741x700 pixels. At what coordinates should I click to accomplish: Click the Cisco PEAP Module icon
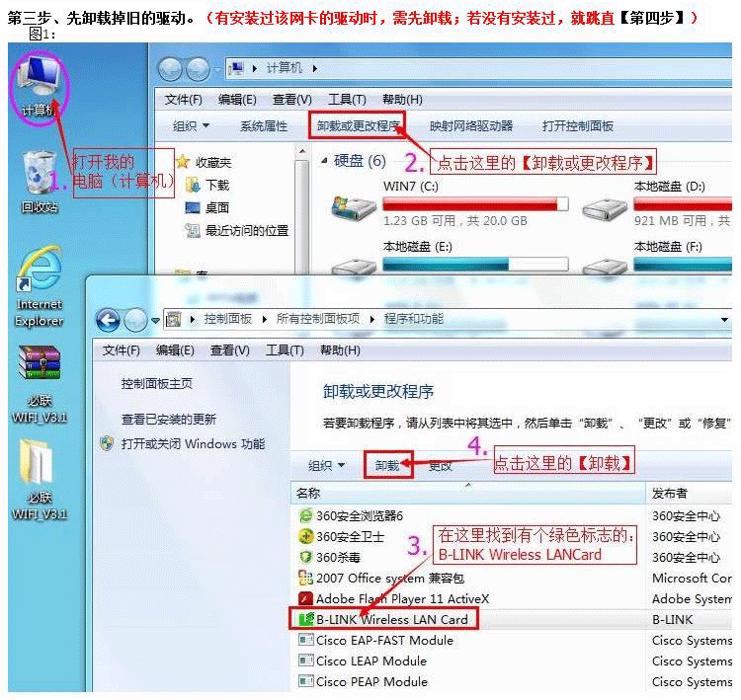click(x=305, y=681)
